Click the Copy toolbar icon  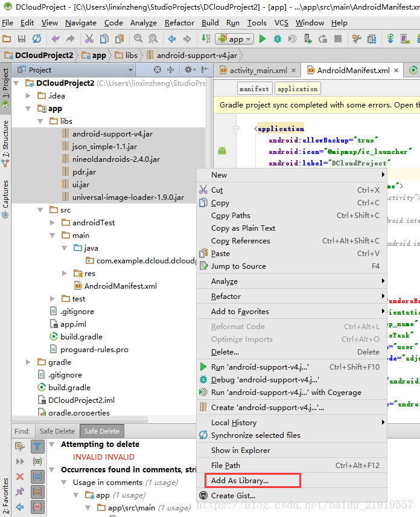click(104, 39)
